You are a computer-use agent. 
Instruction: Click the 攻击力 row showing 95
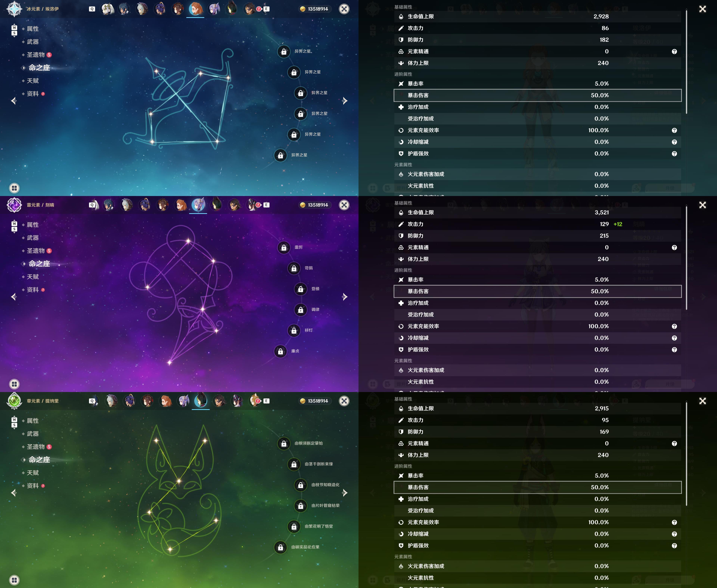(537, 420)
